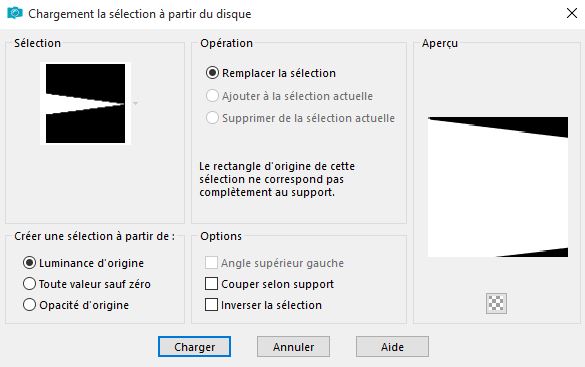Select Remplacer la sélection radio button
Viewport: 585px width, 367px height.
point(212,73)
